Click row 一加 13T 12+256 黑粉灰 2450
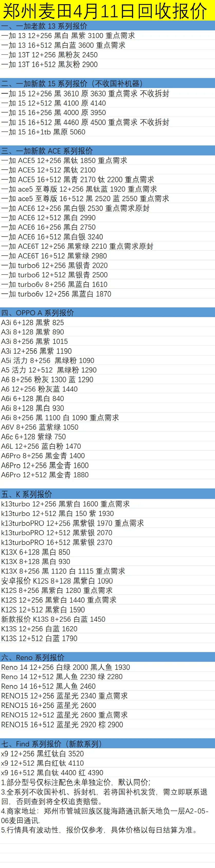This screenshot has width=215, height=868. (107, 55)
